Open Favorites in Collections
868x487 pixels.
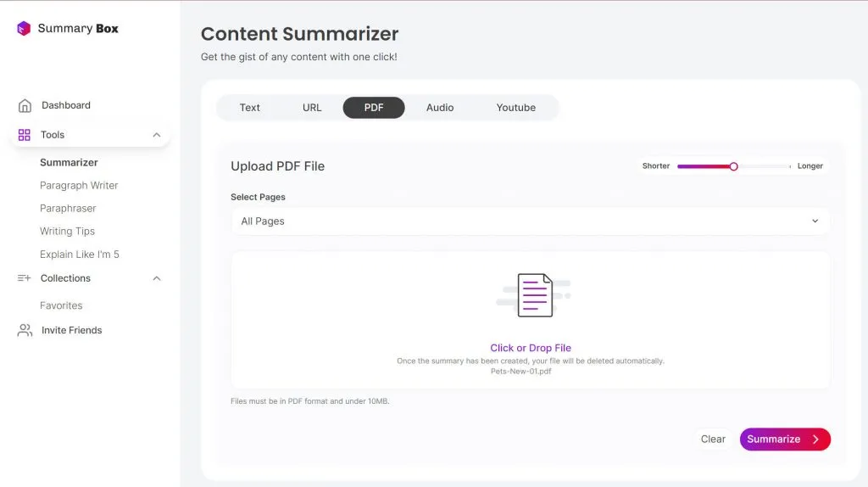(61, 305)
